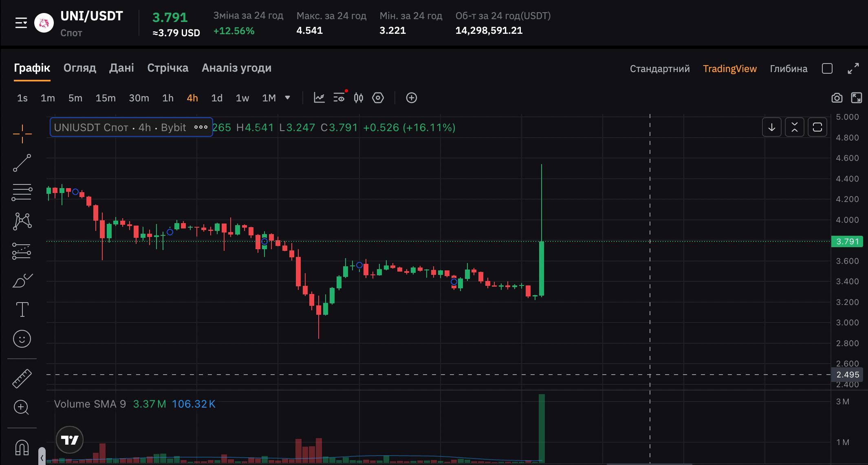
Task: Switch to Глибина chart view
Action: tap(788, 69)
